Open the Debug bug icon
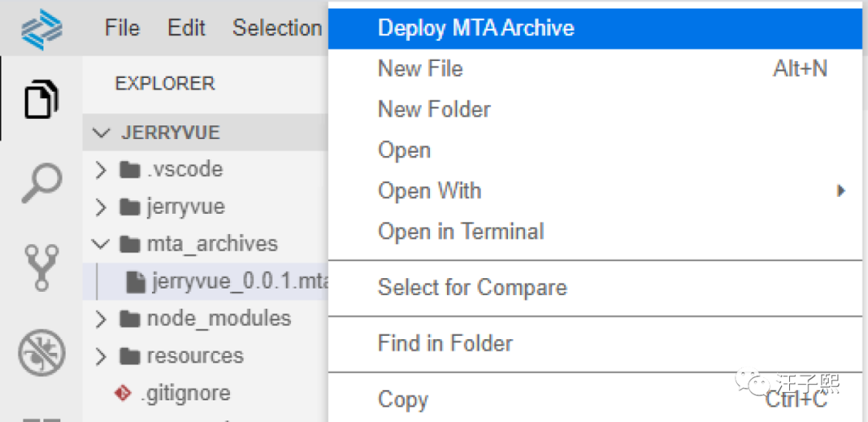The image size is (868, 422). click(x=41, y=352)
